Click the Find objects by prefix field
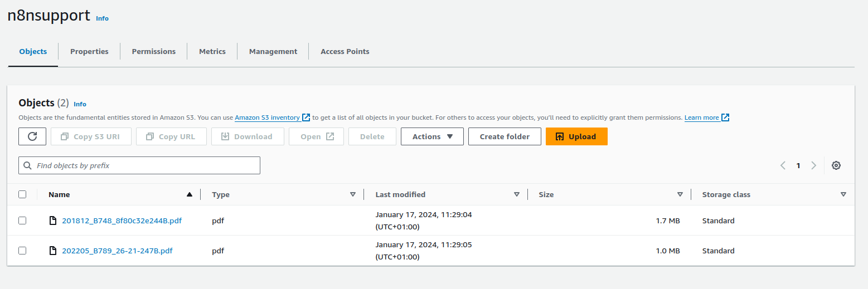The image size is (868, 289). (145, 165)
